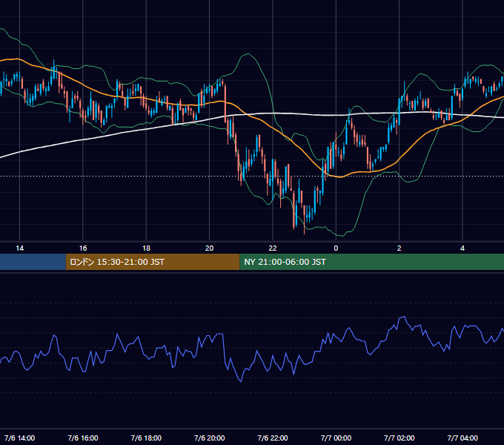
Task: Click hour label 4 on price chart axis
Action: pos(462,248)
